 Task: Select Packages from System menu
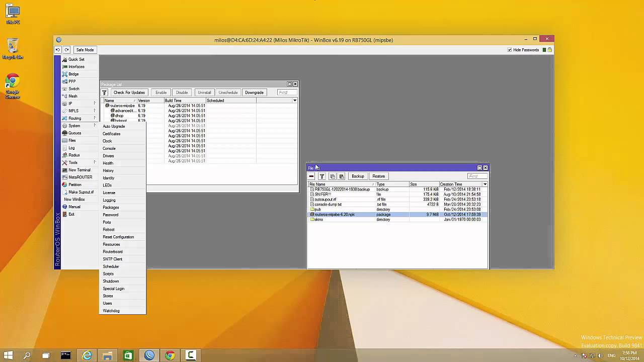[111, 208]
